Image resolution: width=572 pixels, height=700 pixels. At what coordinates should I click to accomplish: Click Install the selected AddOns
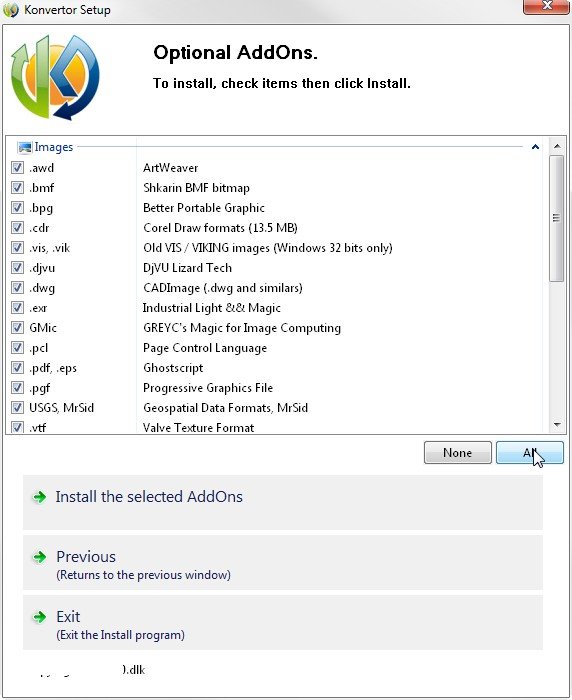point(283,502)
